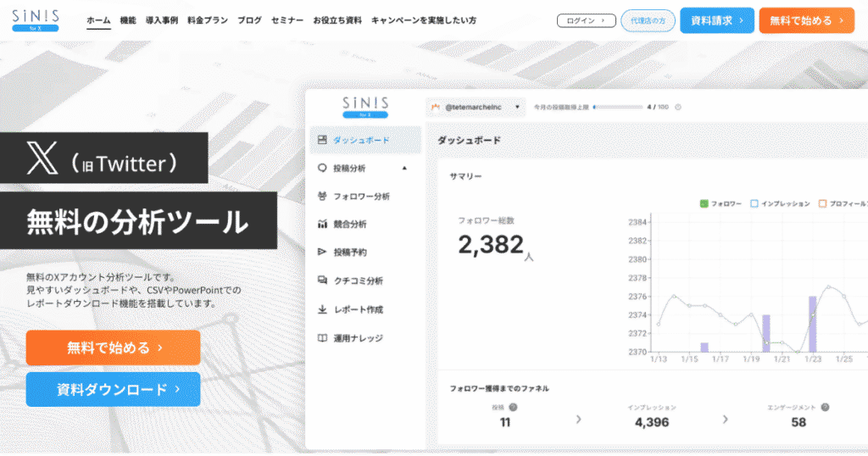Click the ダッシュボード sidebar icon
The height and width of the screenshot is (456, 868).
click(x=322, y=140)
